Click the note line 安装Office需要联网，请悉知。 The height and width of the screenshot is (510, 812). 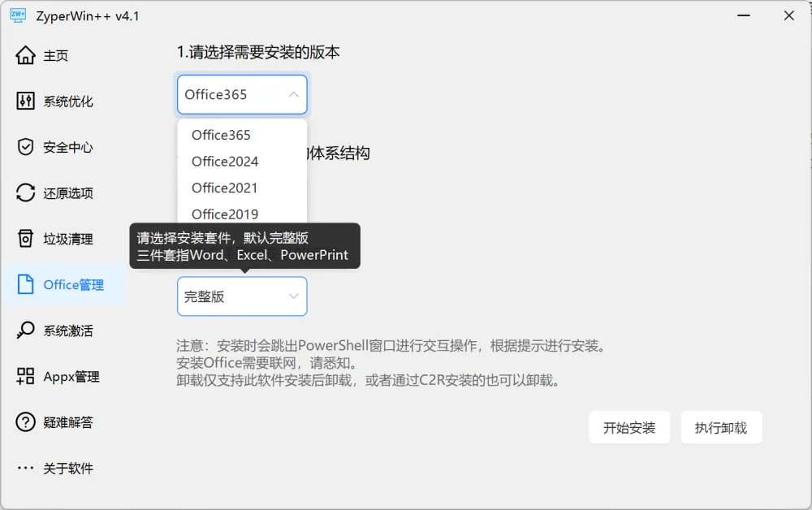click(266, 363)
